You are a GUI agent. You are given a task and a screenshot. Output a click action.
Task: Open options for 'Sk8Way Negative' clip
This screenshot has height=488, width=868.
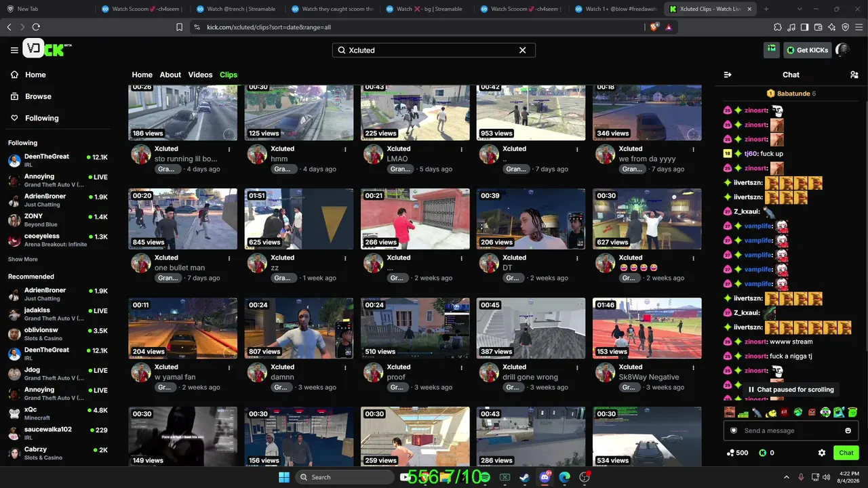click(x=693, y=367)
